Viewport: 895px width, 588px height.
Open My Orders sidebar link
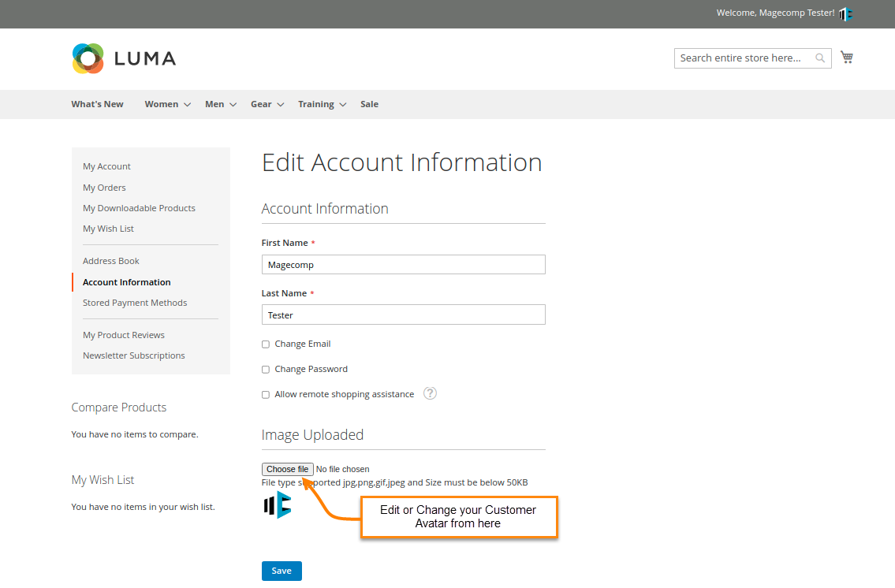[x=104, y=188]
